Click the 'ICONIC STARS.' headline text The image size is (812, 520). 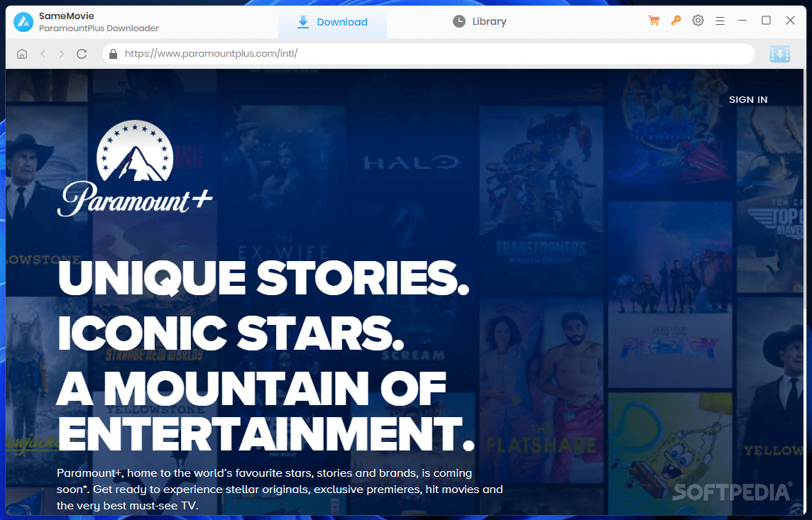tap(231, 333)
